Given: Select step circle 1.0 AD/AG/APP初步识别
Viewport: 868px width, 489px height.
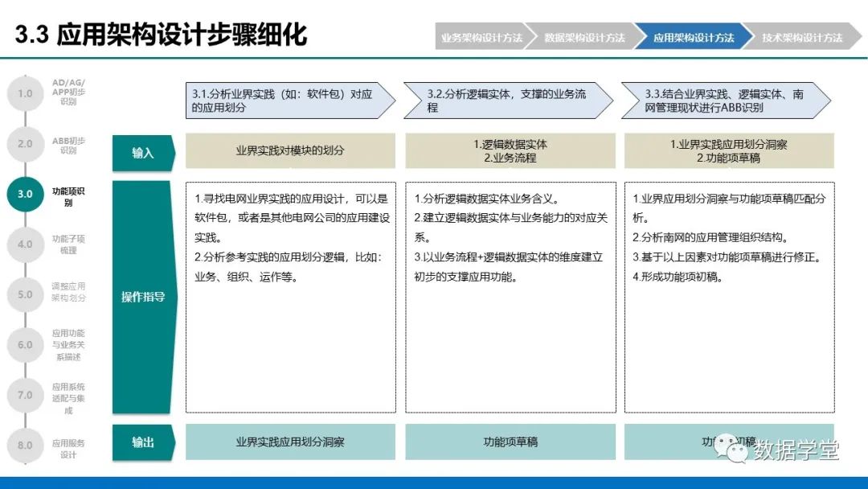Looking at the screenshot, I should tap(26, 93).
